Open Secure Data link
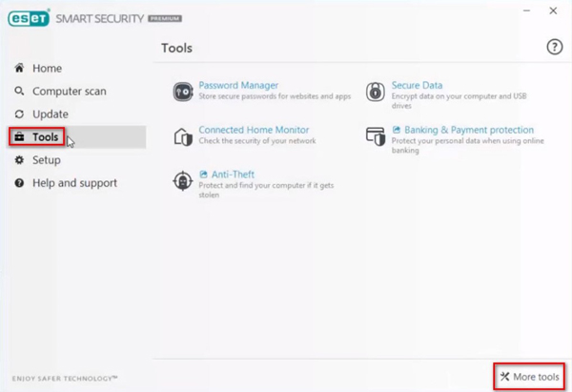Viewport: 572px width, 392px height. 417,86
